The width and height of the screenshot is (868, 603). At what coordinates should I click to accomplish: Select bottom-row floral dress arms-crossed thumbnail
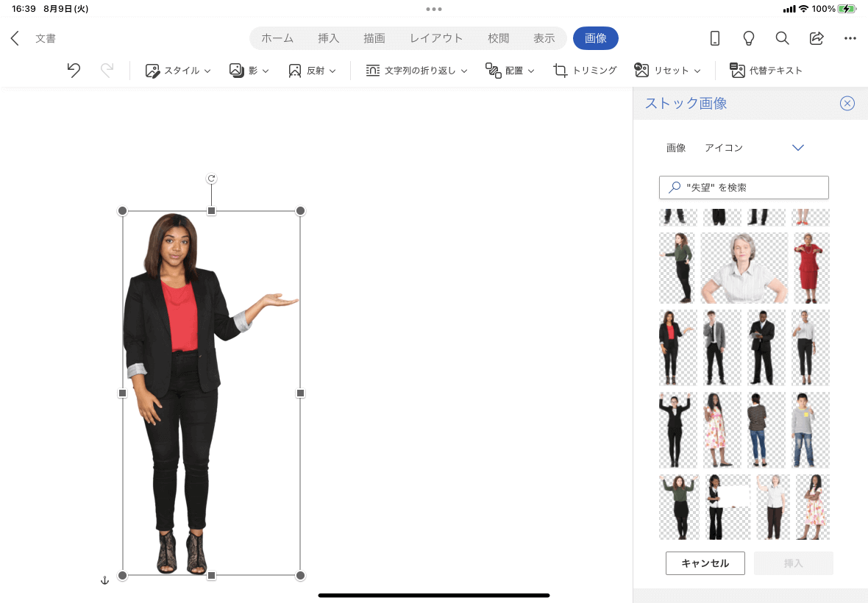point(813,507)
